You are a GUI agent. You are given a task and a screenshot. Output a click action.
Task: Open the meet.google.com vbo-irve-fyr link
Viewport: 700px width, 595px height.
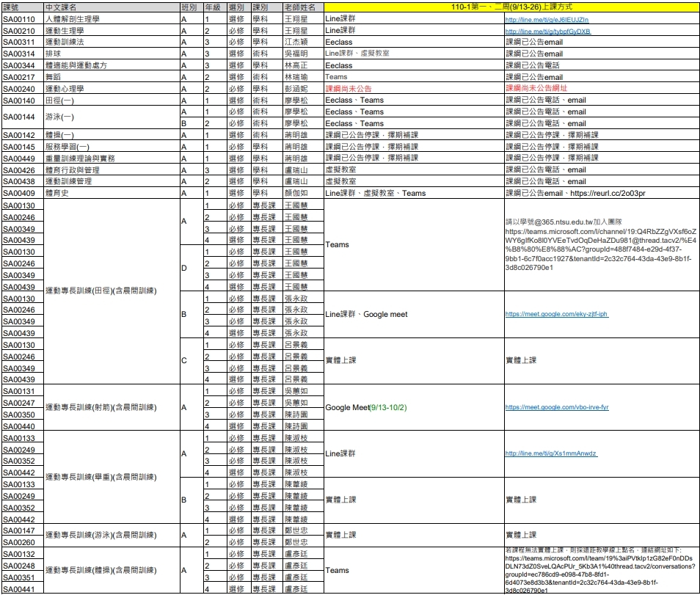[557, 407]
